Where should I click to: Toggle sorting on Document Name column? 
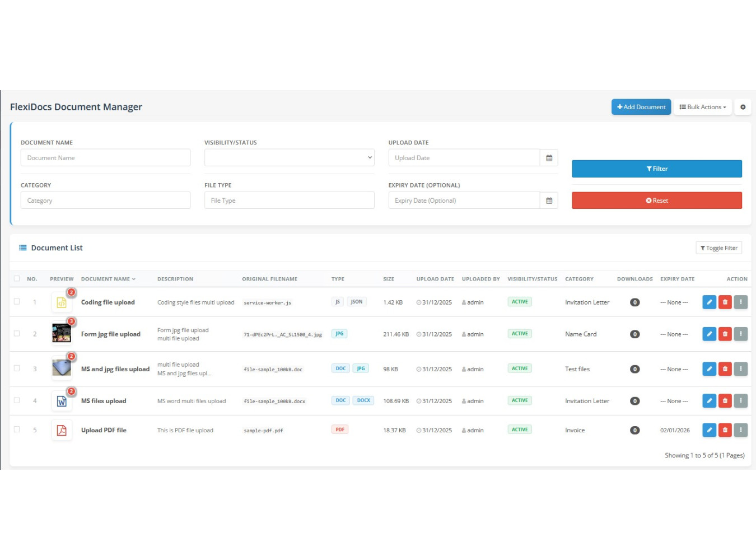pos(107,278)
